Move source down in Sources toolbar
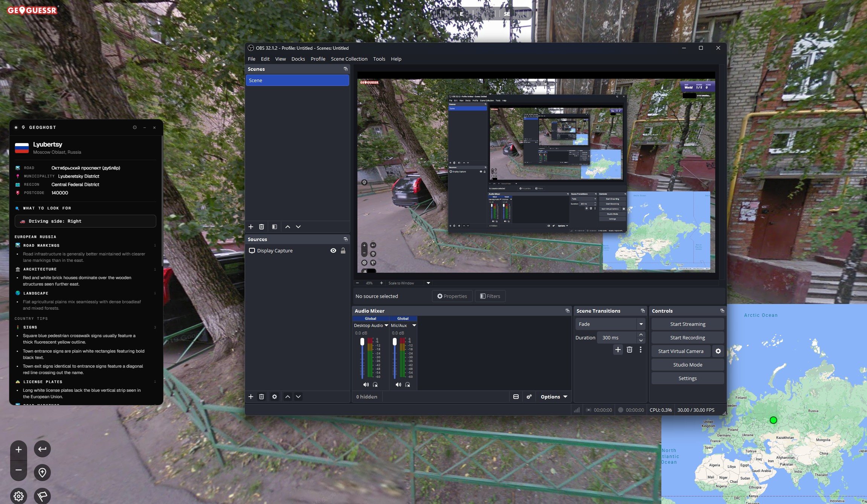The height and width of the screenshot is (504, 867). pos(298,397)
